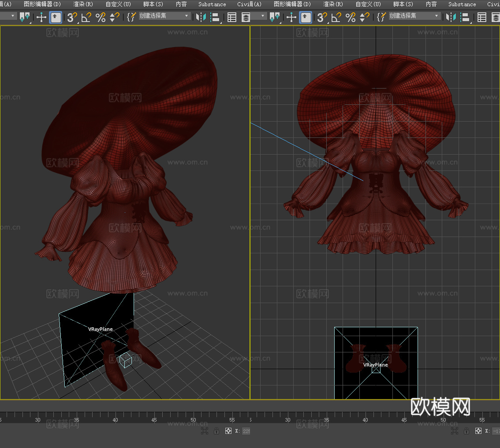Click the Align tool in right toolbar
Image resolution: width=500 pixels, height=448 pixels.
click(x=465, y=17)
